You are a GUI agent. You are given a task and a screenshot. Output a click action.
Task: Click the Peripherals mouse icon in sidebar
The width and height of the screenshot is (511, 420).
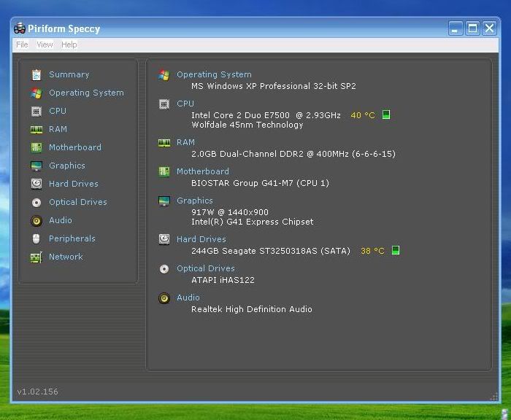pyautogui.click(x=36, y=238)
